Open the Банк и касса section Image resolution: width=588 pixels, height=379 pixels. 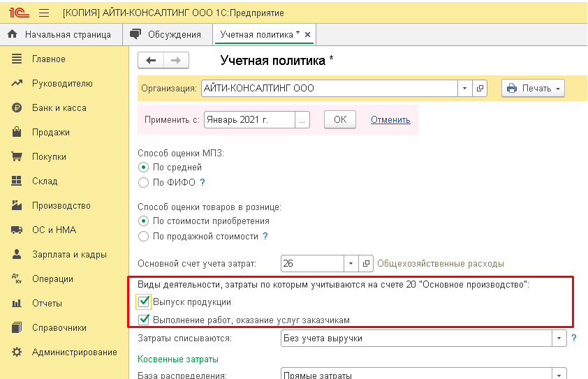click(59, 108)
